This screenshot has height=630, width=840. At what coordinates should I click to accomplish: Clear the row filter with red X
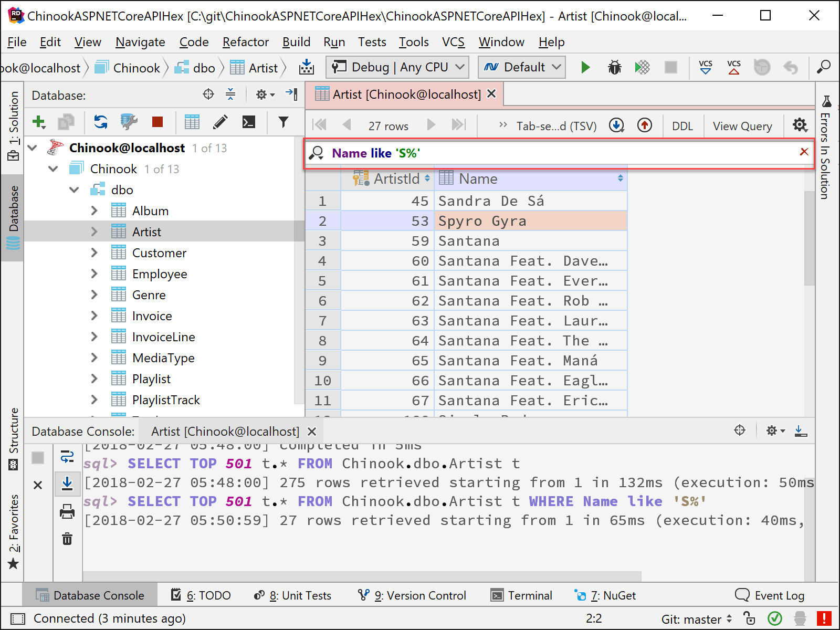804,152
